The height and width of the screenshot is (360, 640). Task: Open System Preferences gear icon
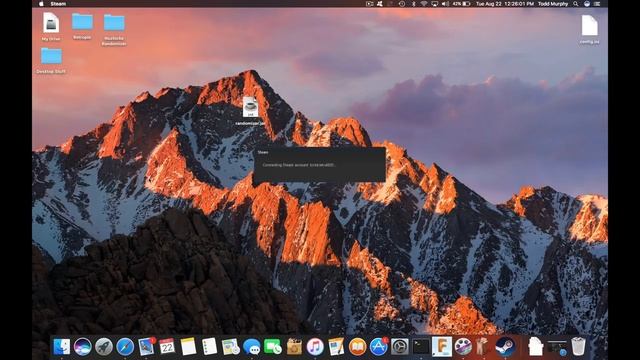[400, 347]
